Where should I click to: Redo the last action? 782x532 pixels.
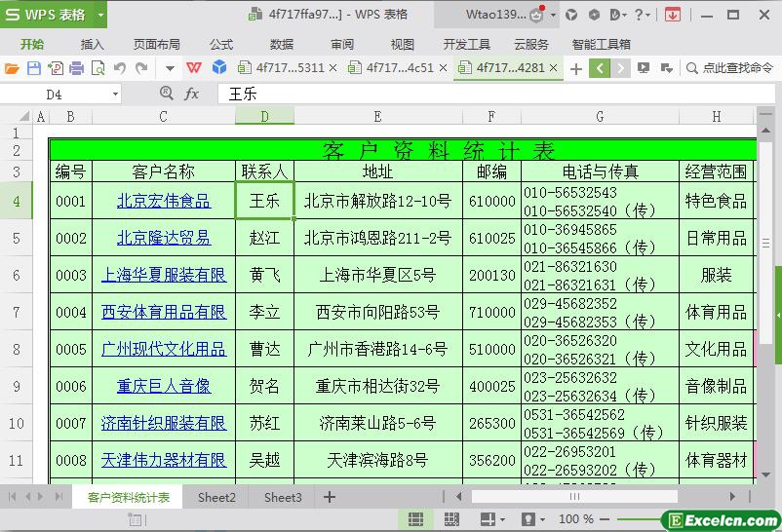tap(141, 68)
